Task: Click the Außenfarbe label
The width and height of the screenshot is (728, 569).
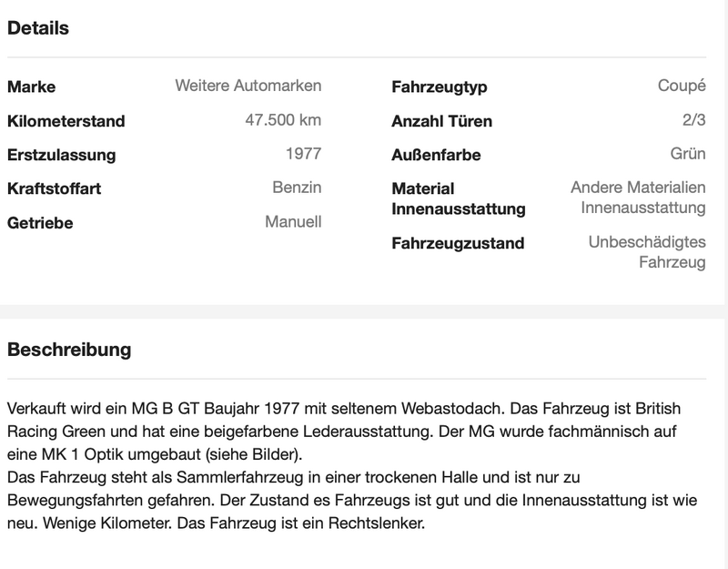Action: click(436, 155)
